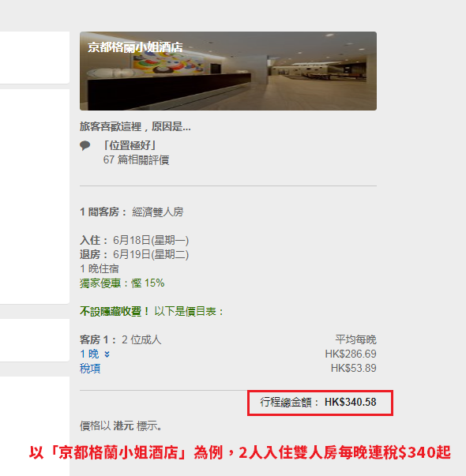Click the 入住 6月18日 check-in date

pos(134,240)
